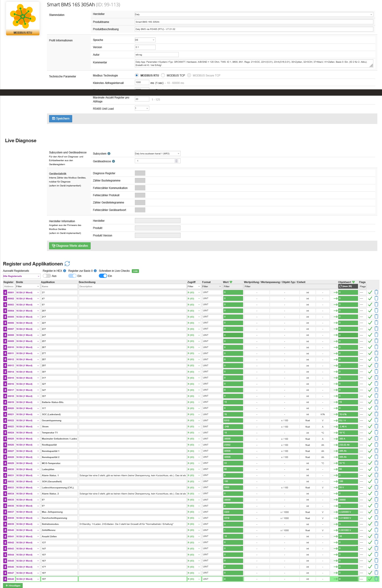Click Diagnose Werte abrufen button

[x=70, y=246]
